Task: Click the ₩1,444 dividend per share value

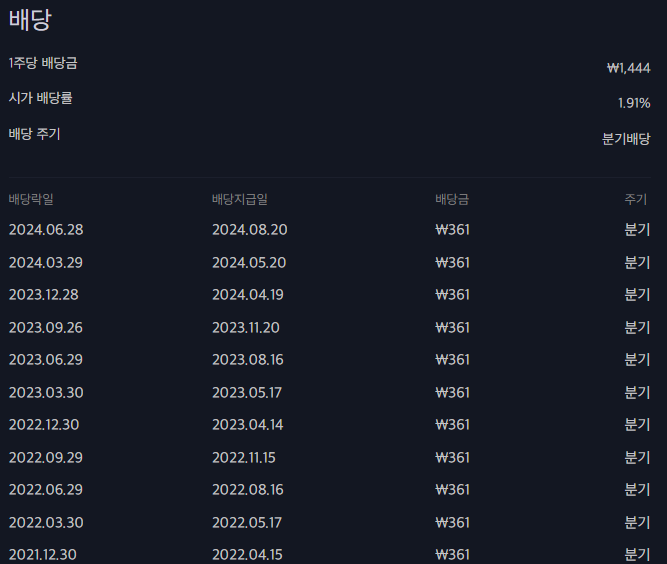Action: click(x=629, y=68)
